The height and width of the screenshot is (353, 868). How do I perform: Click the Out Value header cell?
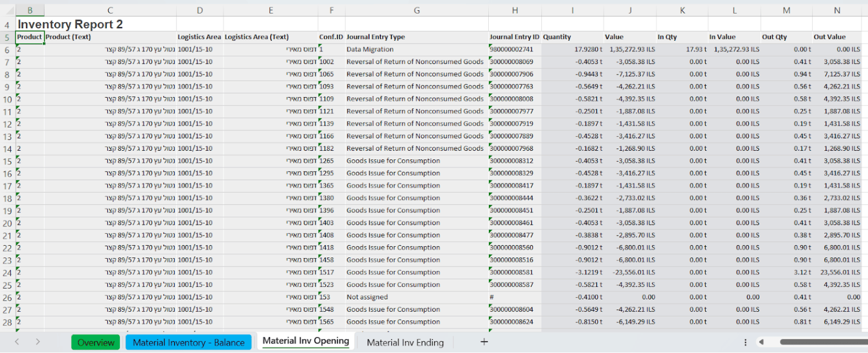[837, 37]
